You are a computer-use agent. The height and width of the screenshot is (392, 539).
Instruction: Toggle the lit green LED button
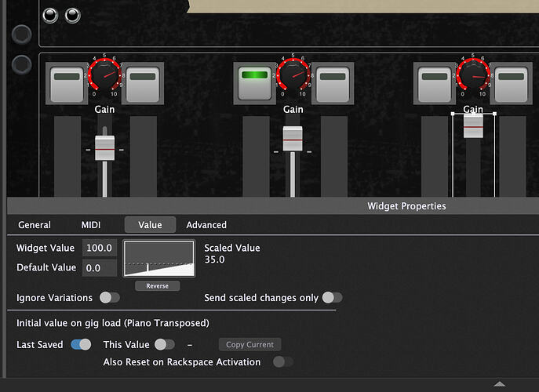255,83
